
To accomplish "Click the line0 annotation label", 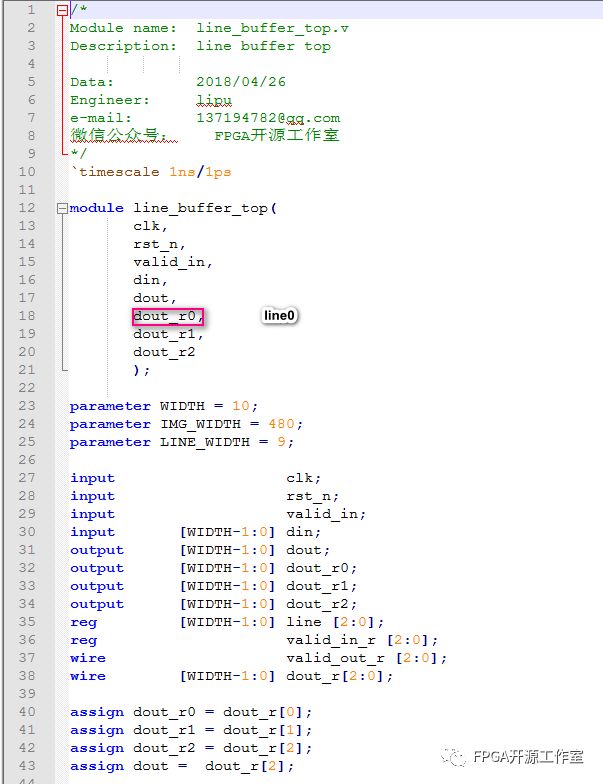I will click(280, 316).
